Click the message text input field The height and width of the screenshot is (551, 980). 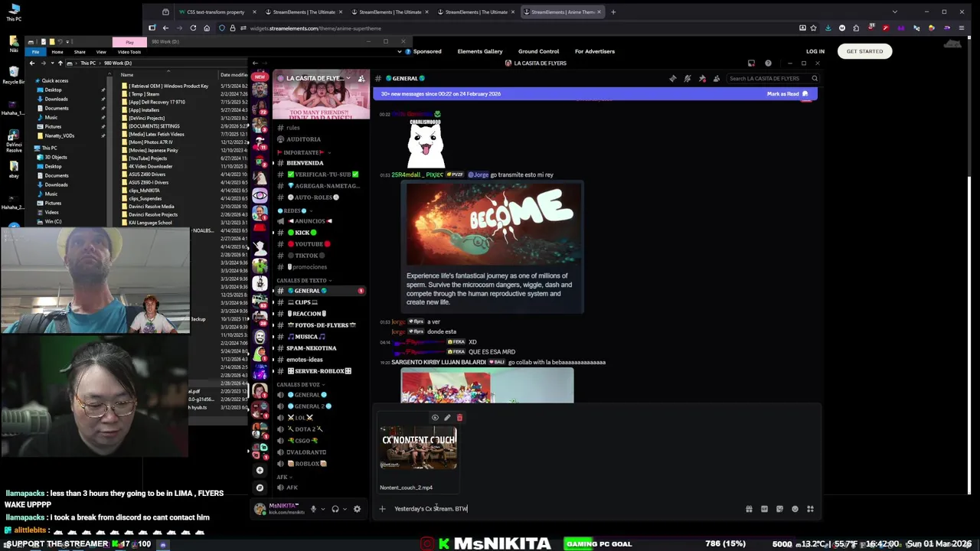pos(567,509)
